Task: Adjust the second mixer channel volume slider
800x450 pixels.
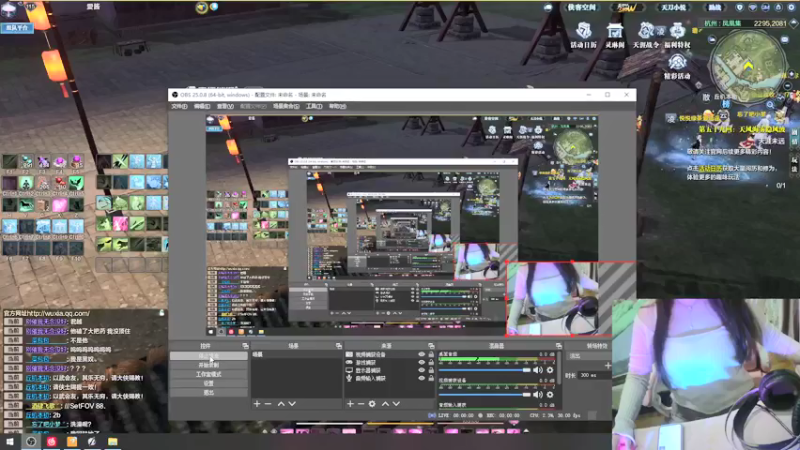Action: pyautogui.click(x=485, y=394)
